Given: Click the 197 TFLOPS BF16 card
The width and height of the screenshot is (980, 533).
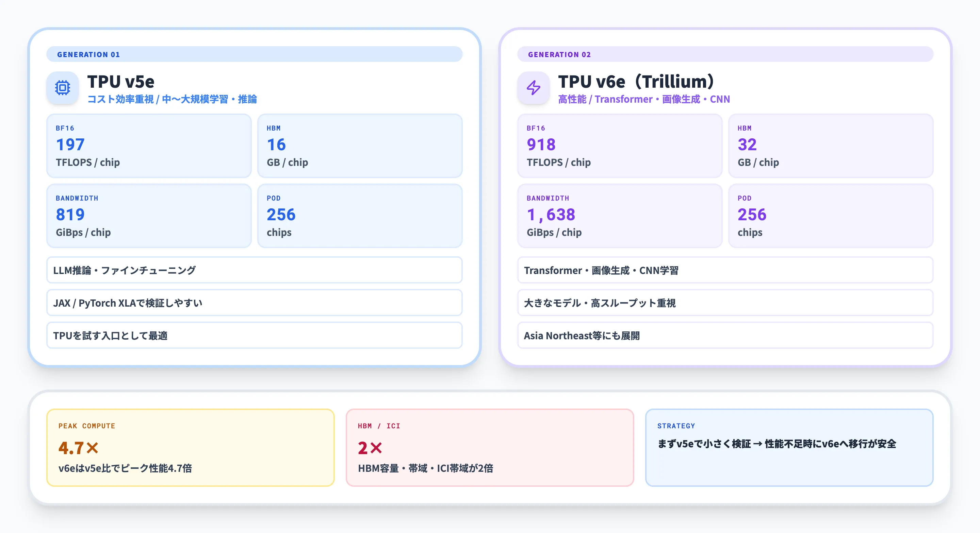Looking at the screenshot, I should (149, 146).
